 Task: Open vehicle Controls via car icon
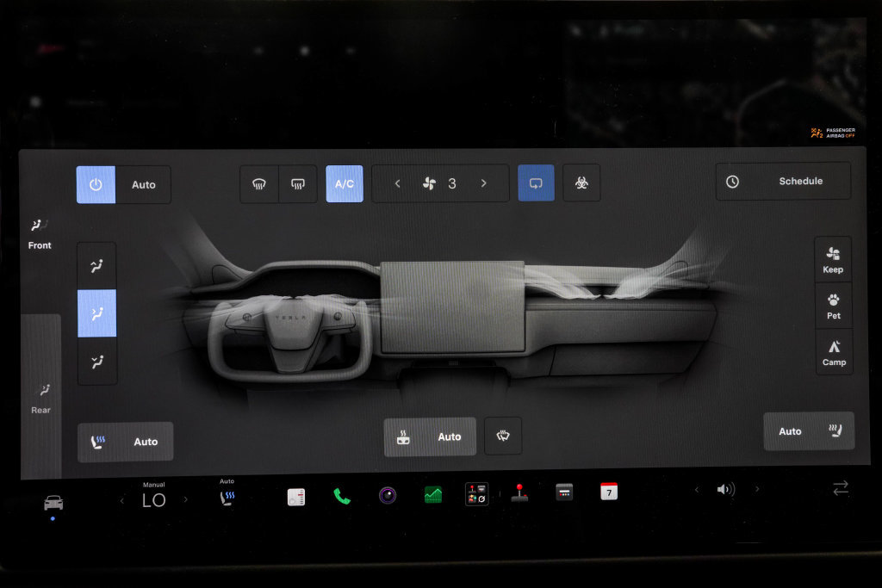coord(53,502)
